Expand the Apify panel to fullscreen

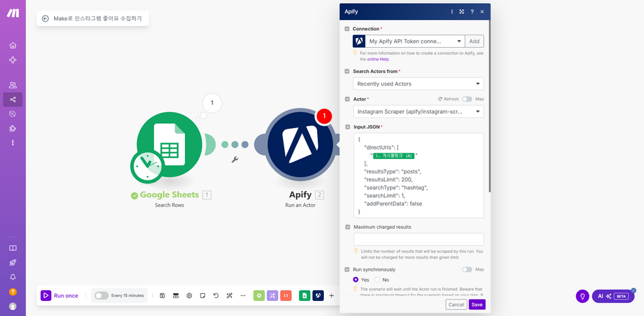click(x=462, y=12)
